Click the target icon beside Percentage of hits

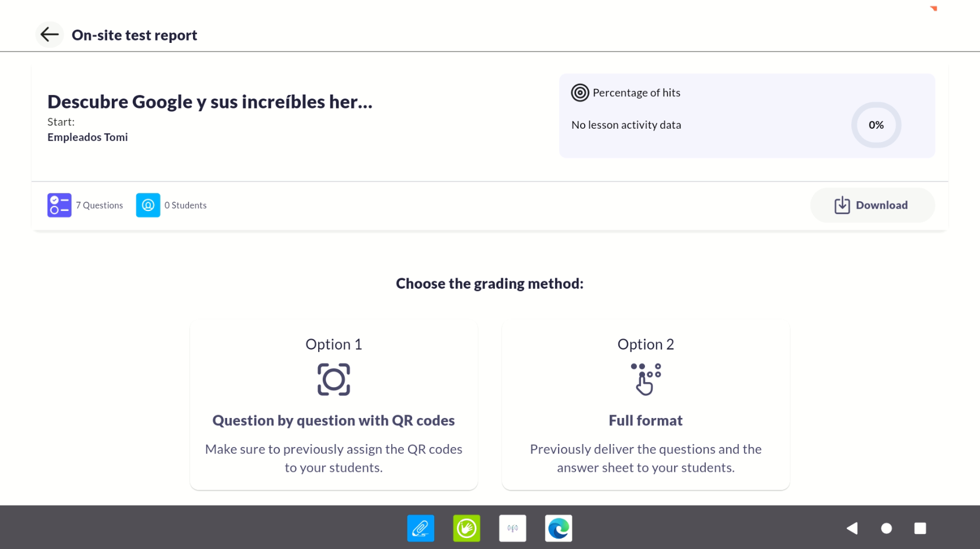coord(580,93)
